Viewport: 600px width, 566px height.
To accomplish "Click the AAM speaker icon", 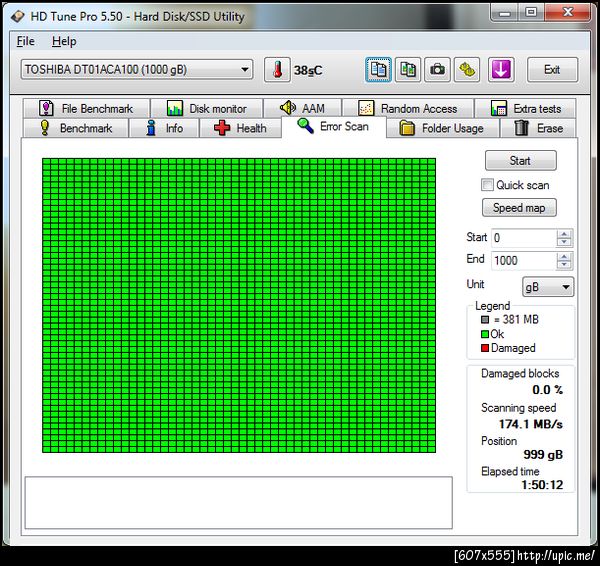I will (288, 108).
